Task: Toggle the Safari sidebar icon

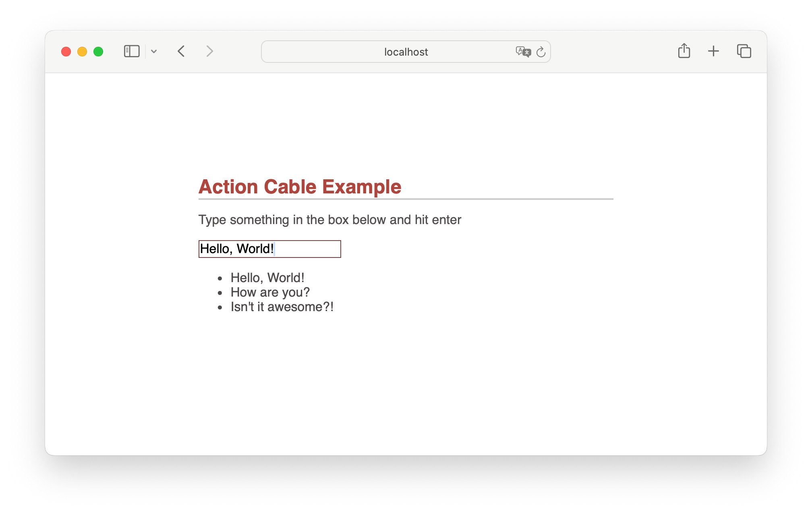Action: [x=132, y=52]
